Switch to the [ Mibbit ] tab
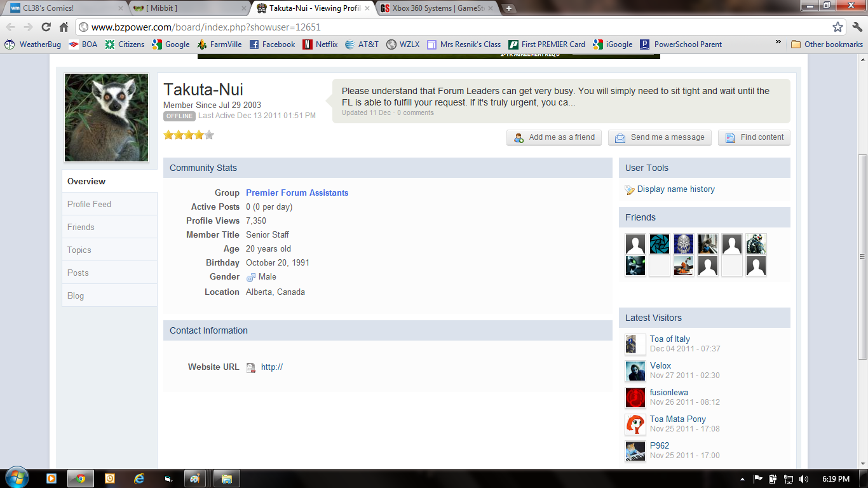868x488 pixels. pyautogui.click(x=189, y=8)
